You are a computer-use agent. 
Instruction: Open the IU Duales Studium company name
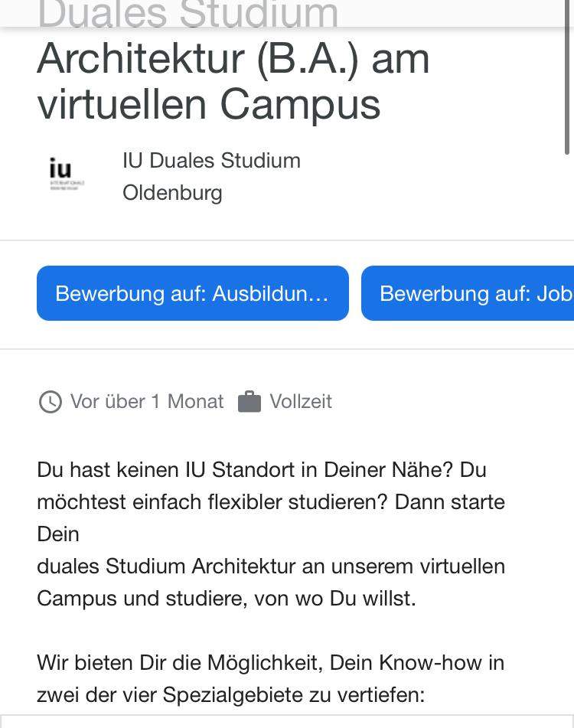click(211, 161)
